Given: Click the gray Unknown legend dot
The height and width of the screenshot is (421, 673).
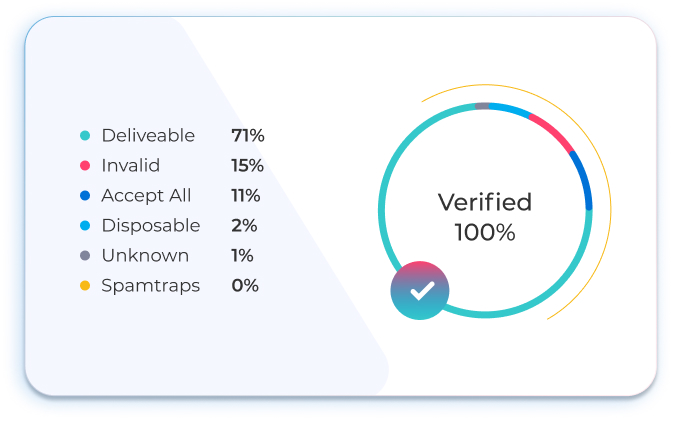Looking at the screenshot, I should (85, 256).
